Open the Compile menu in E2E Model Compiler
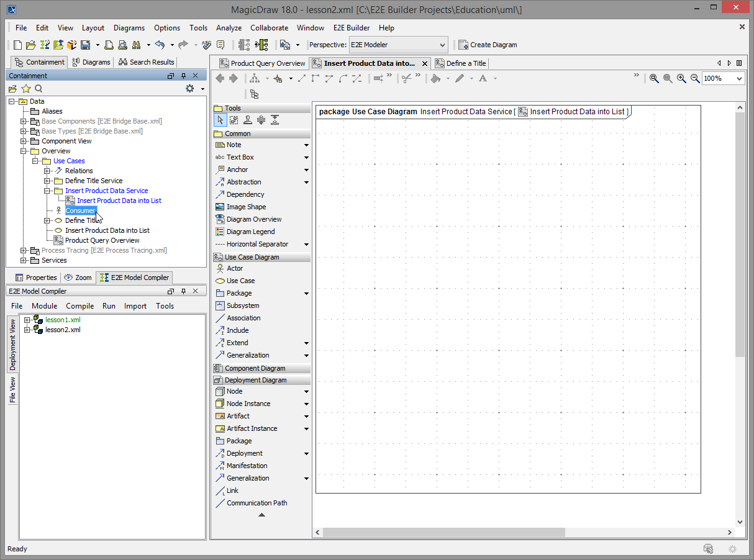This screenshot has height=560, width=754. tap(79, 305)
